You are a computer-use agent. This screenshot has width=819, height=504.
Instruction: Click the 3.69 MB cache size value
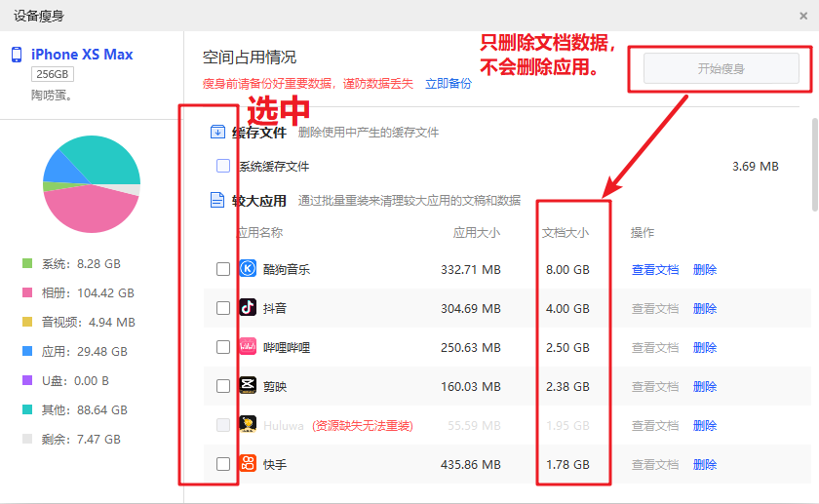756,166
